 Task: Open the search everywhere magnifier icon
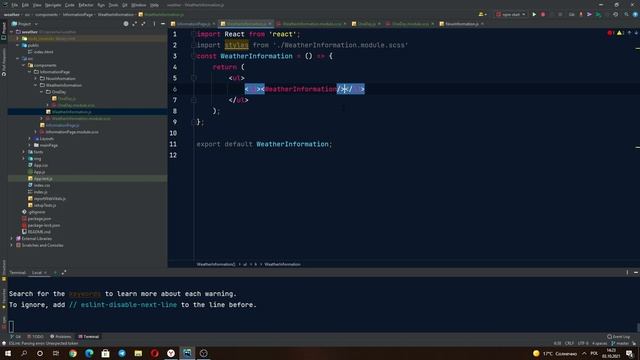pos(626,14)
